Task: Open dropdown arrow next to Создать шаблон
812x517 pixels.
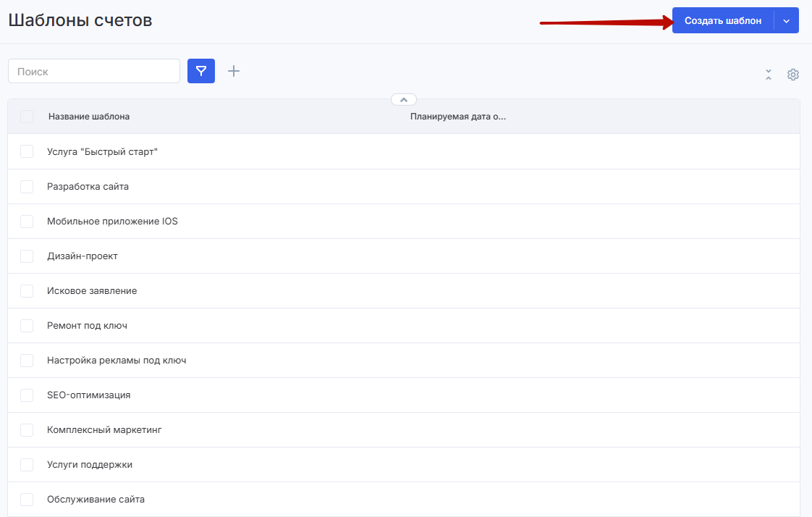Action: [786, 21]
